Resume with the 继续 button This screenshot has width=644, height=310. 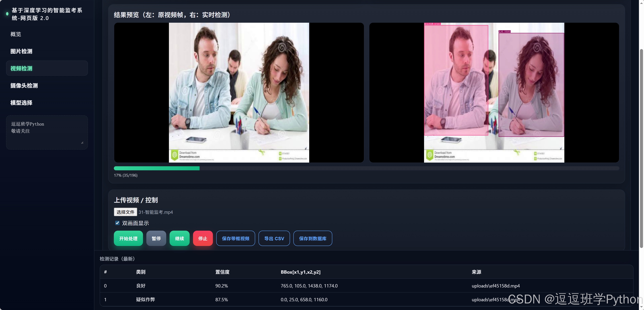click(x=179, y=238)
